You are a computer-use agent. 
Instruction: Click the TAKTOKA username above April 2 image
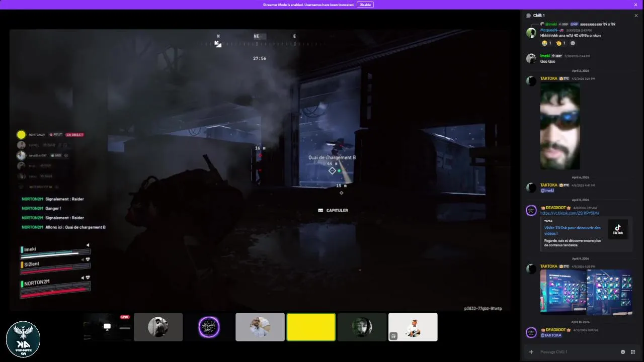tap(549, 78)
